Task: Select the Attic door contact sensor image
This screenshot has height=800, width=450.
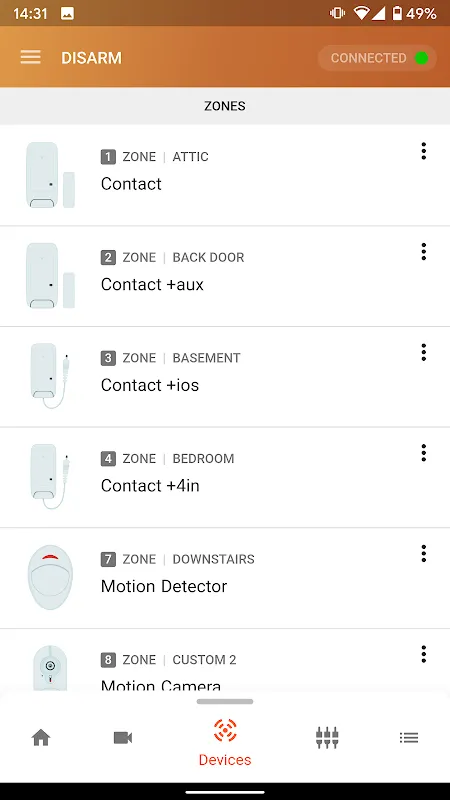Action: coord(51,175)
